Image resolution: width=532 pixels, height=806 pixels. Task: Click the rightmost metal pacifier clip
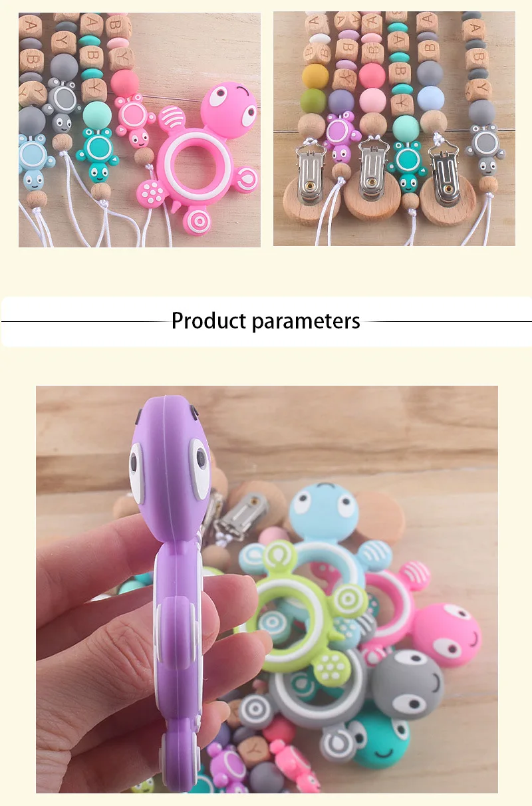pyautogui.click(x=442, y=167)
